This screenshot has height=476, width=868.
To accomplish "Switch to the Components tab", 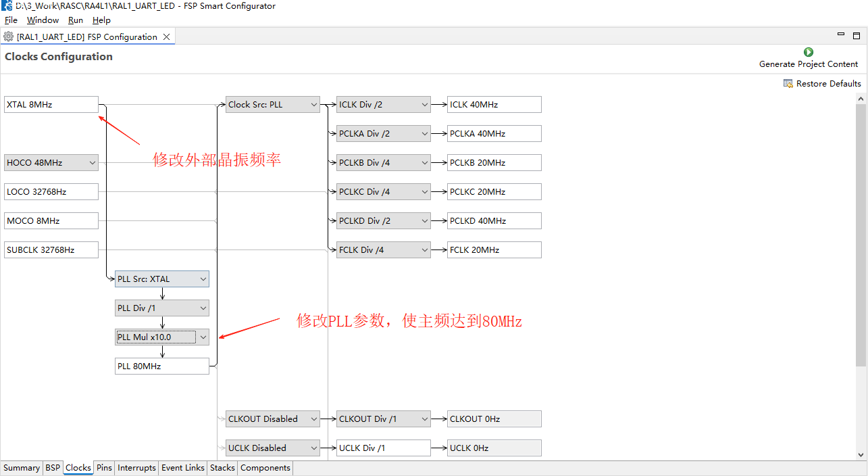I will (x=265, y=468).
